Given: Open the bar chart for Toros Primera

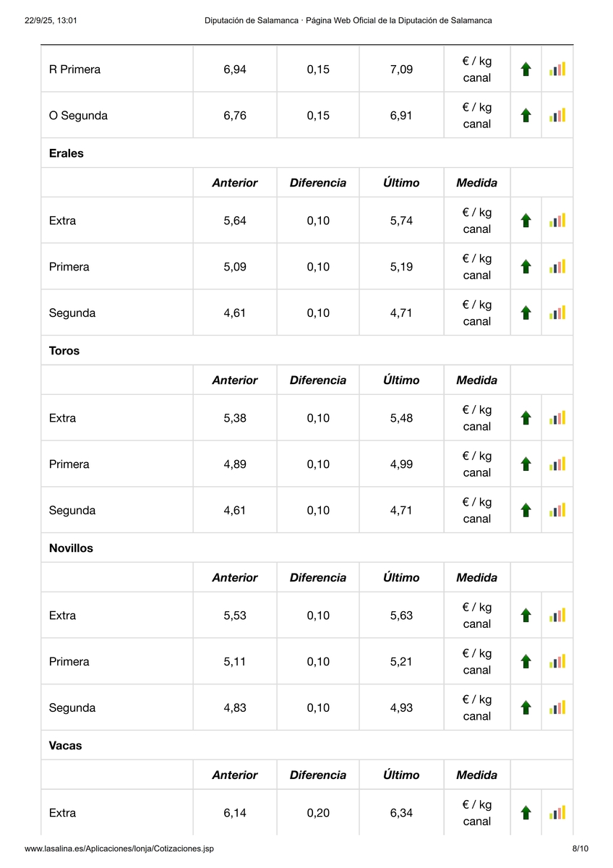Looking at the screenshot, I should (x=557, y=464).
